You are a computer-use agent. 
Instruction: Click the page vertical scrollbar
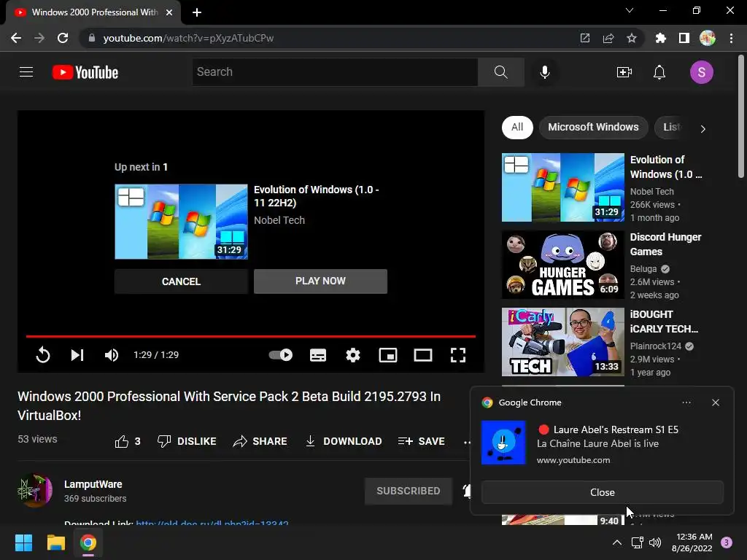(x=741, y=117)
